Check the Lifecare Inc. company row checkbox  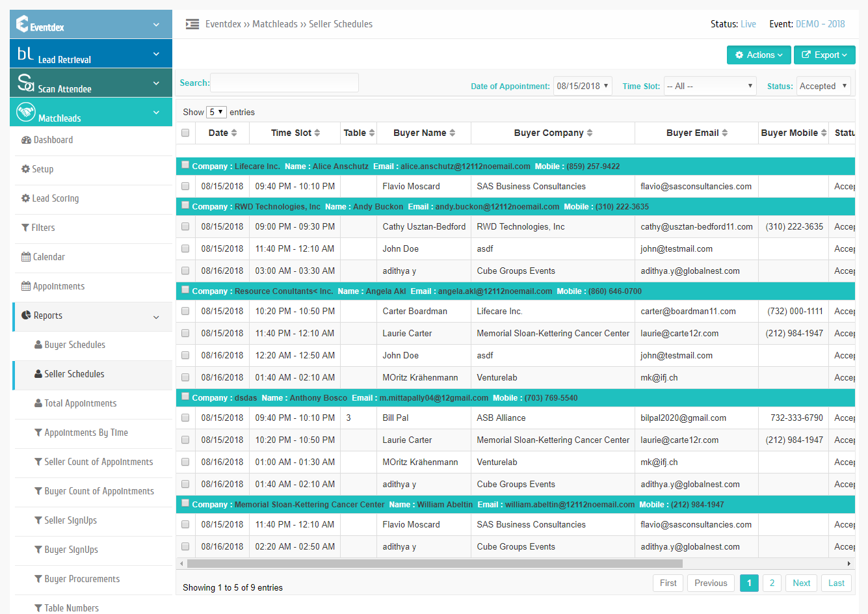tap(185, 165)
